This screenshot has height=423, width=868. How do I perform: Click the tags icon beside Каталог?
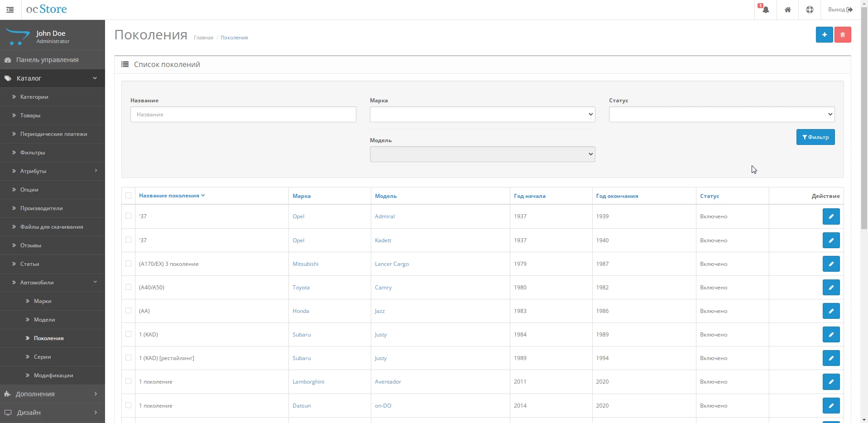point(8,78)
